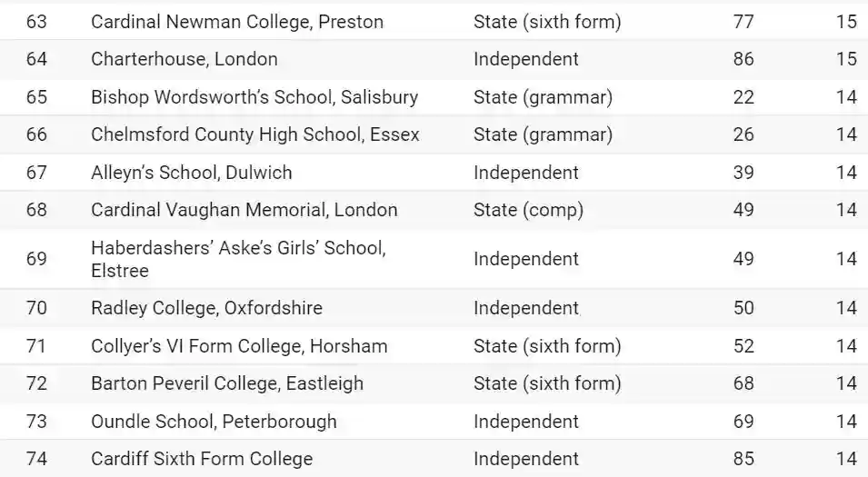Click the value 77 in Cardinal Newman row
The width and height of the screenshot is (868, 477).
[x=743, y=22]
